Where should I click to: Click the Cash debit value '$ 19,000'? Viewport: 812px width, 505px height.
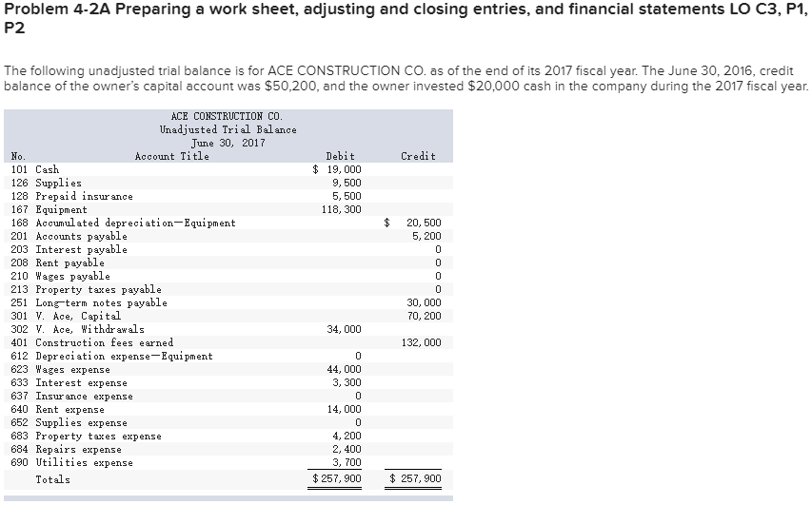[337, 169]
